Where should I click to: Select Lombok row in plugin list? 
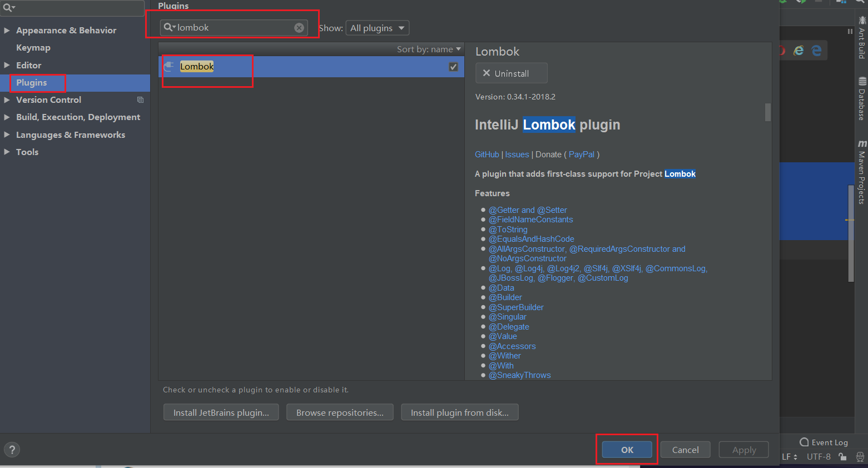(x=311, y=67)
